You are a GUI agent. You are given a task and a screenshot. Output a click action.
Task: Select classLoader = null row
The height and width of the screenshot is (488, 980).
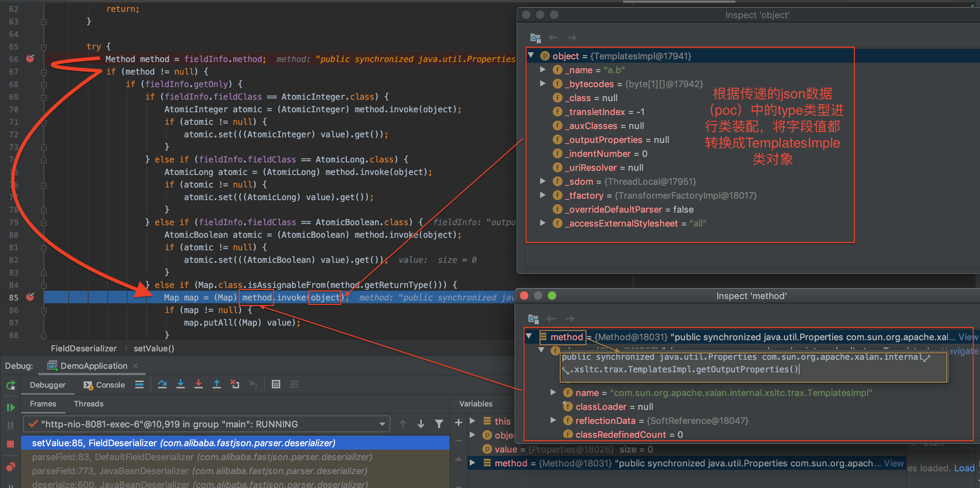pyautogui.click(x=608, y=406)
